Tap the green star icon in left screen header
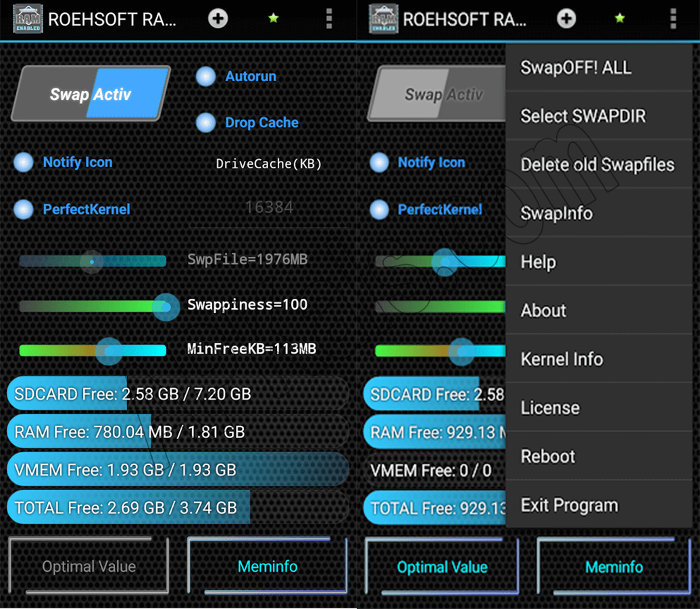Screen dimensions: 700x609 (273, 18)
